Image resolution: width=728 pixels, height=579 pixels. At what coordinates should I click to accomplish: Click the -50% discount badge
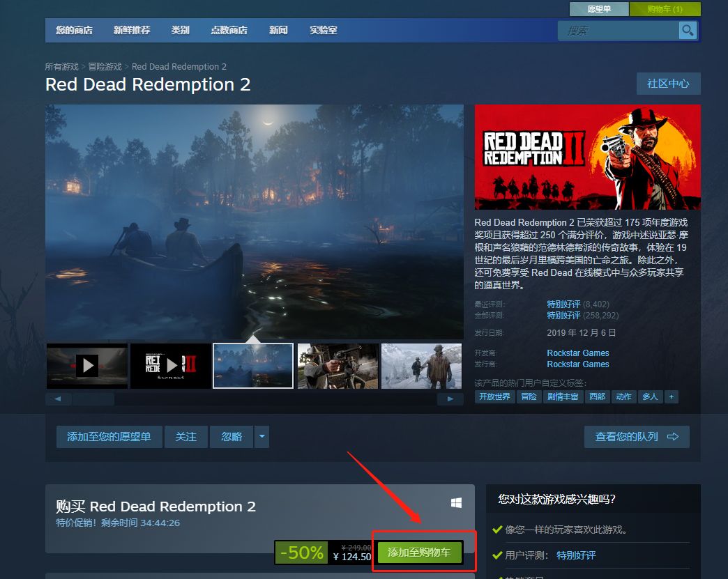pyautogui.click(x=302, y=553)
